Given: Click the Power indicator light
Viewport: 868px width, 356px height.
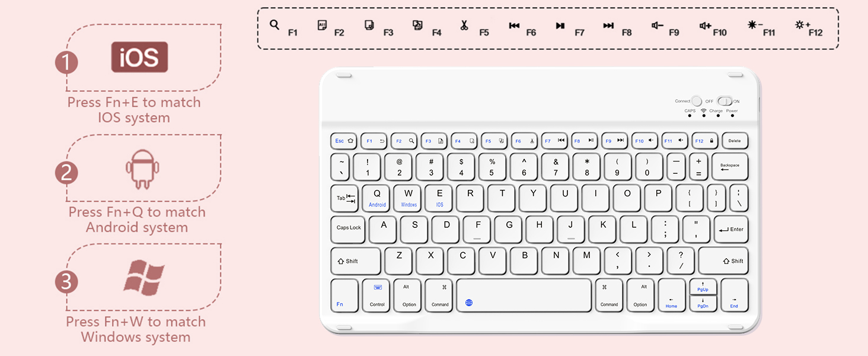Looking at the screenshot, I should (x=732, y=116).
